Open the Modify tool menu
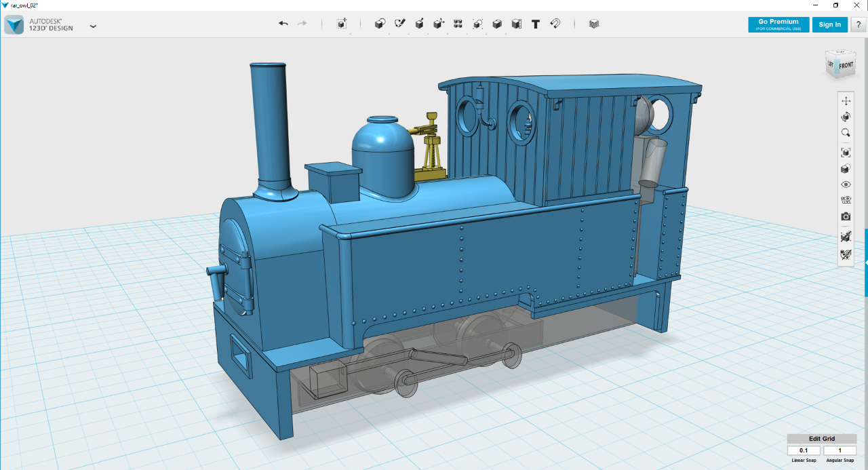This screenshot has height=470, width=868. pyautogui.click(x=439, y=24)
